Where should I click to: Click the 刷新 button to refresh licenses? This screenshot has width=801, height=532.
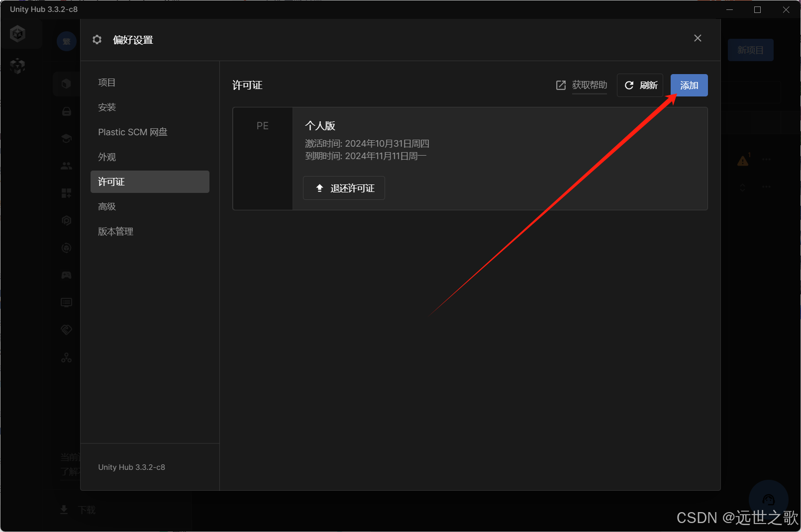(x=640, y=86)
